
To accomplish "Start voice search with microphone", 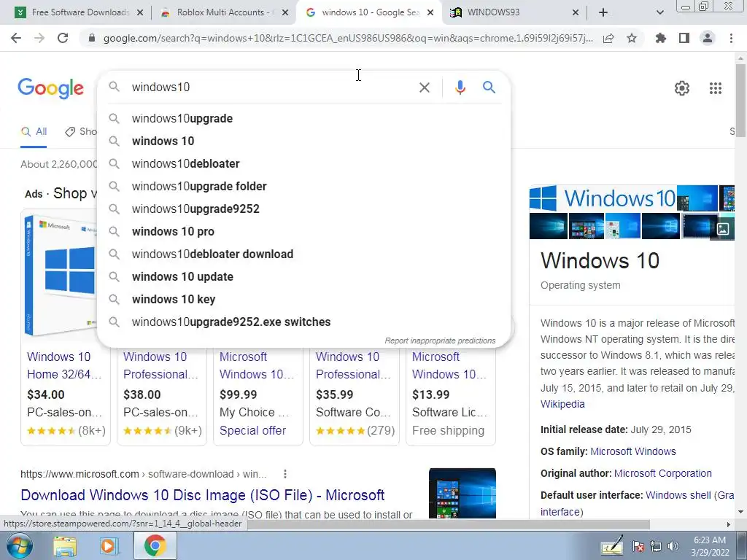I will pos(460,87).
